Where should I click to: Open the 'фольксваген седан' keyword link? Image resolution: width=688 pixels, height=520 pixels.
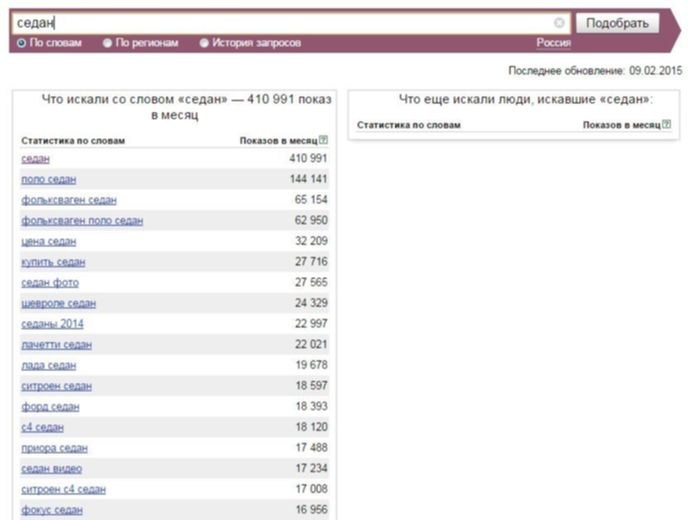tap(69, 200)
